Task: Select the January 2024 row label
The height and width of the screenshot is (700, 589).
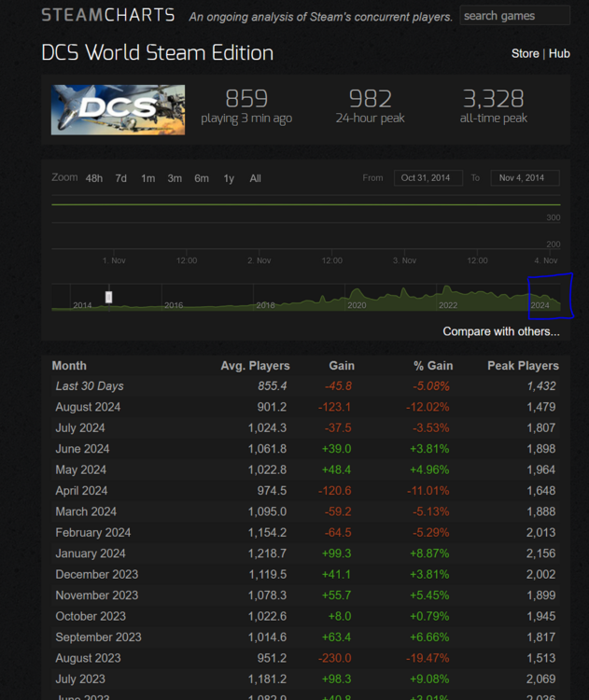Action: click(91, 553)
